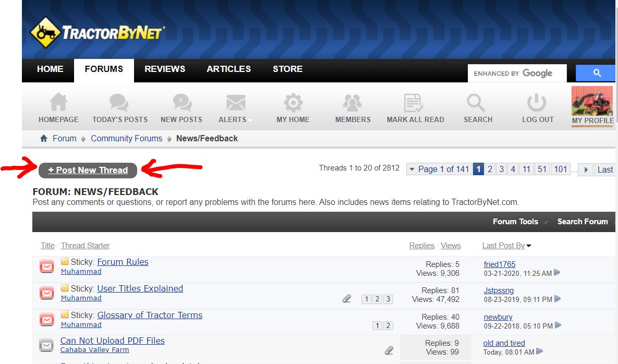
Task: Click the Homepage house icon
Action: point(58,103)
